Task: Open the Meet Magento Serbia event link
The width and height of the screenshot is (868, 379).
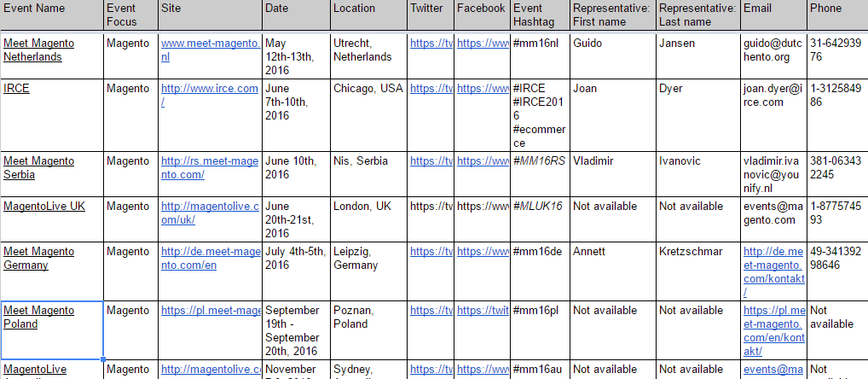Action: point(38,168)
